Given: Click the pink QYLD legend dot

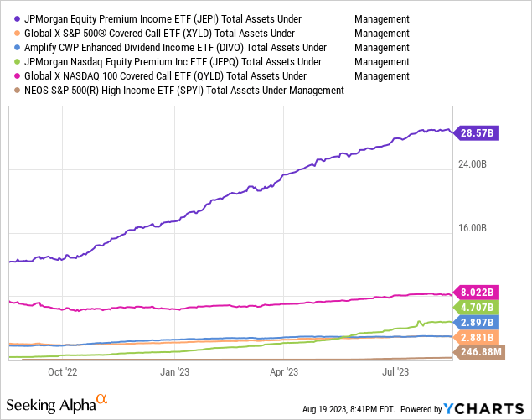Looking at the screenshot, I should point(18,75).
